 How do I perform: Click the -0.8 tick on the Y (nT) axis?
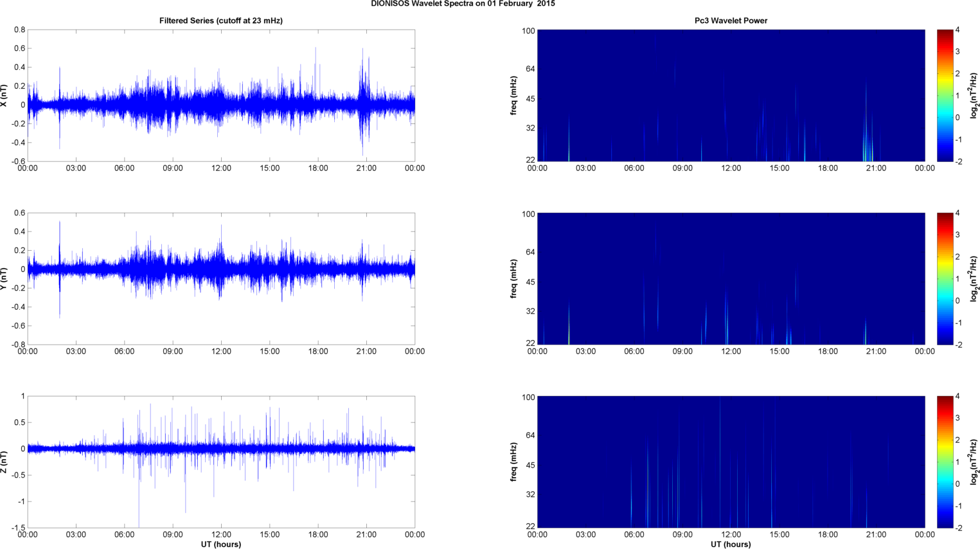(18, 345)
